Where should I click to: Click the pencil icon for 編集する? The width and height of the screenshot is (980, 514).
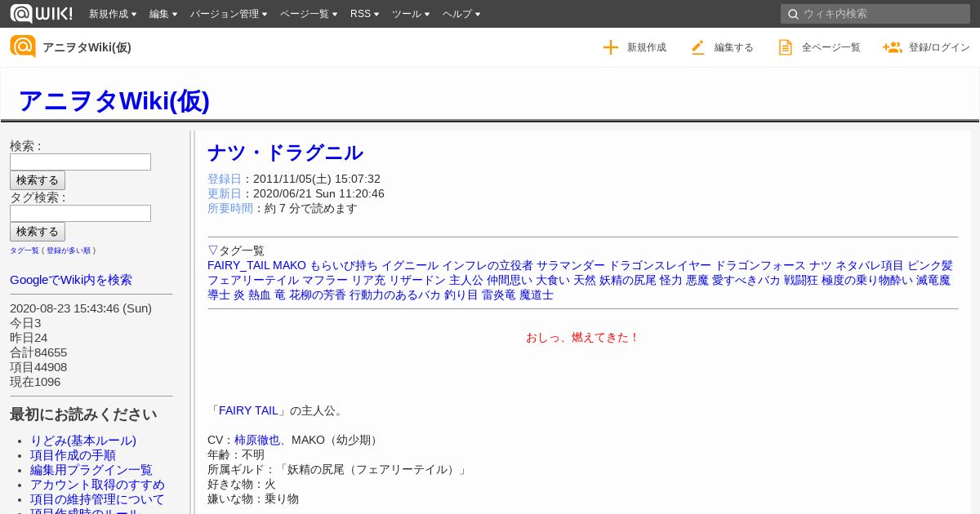[x=697, y=47]
